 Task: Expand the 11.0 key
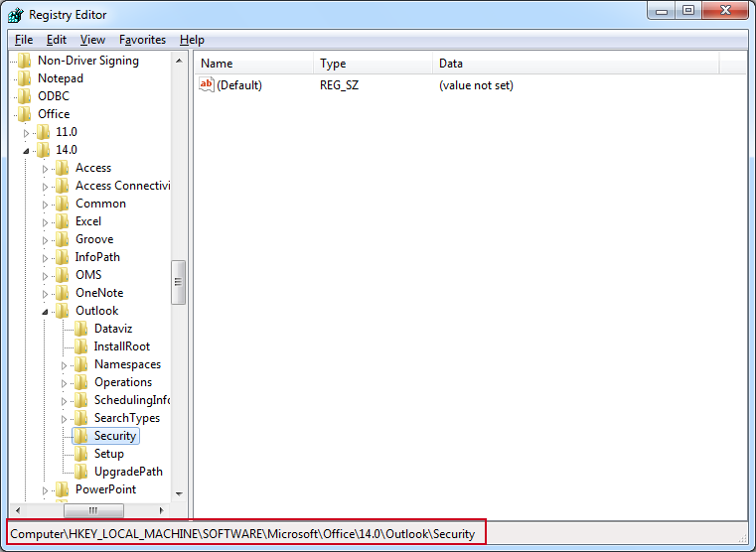coord(27,133)
